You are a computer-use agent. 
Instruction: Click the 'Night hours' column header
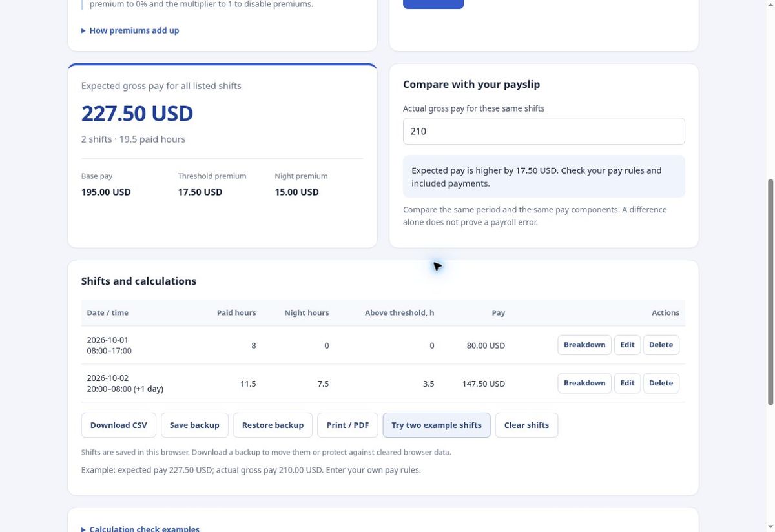coord(307,312)
